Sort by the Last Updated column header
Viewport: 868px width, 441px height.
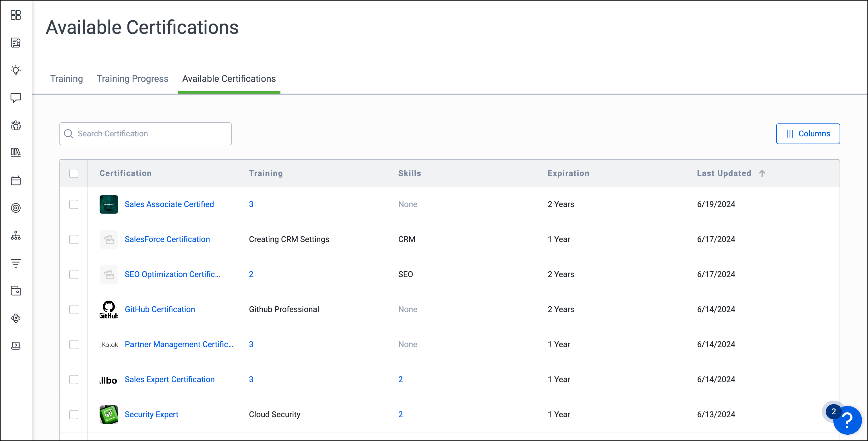(724, 173)
